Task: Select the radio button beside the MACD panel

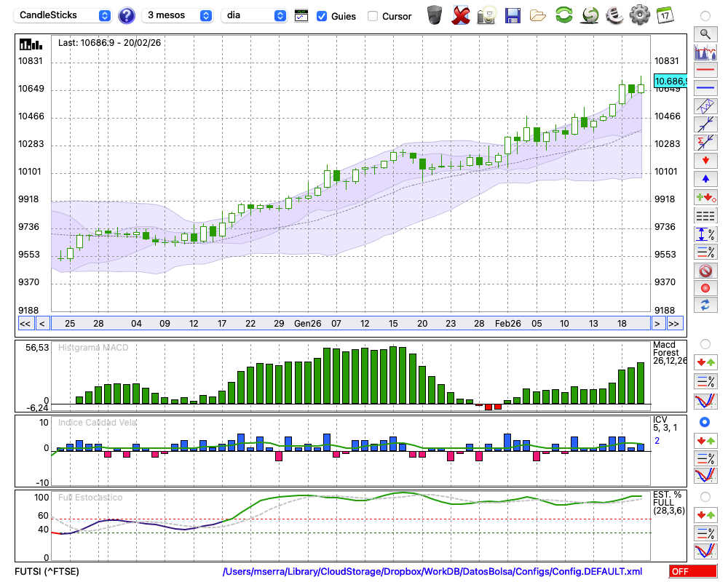Action: [x=705, y=343]
